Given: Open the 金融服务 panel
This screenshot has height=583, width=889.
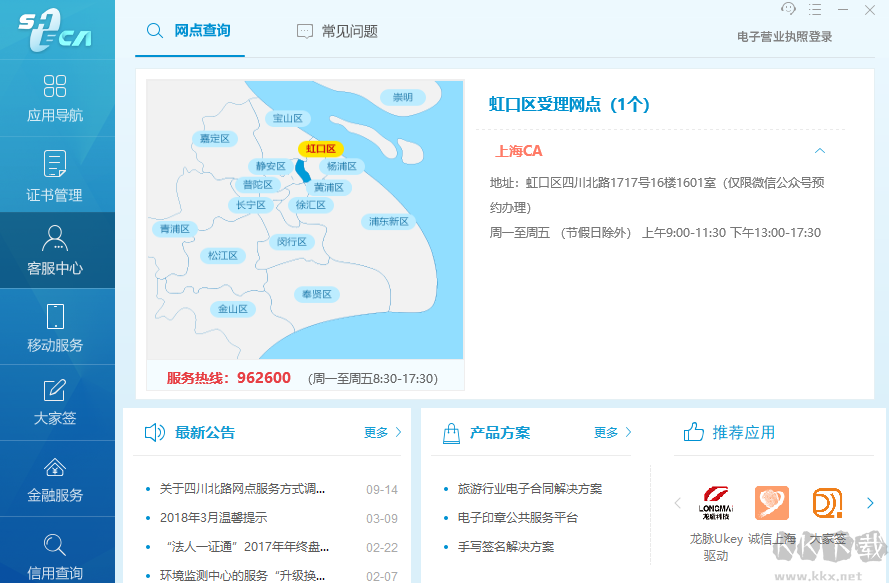Looking at the screenshot, I should point(57,479).
